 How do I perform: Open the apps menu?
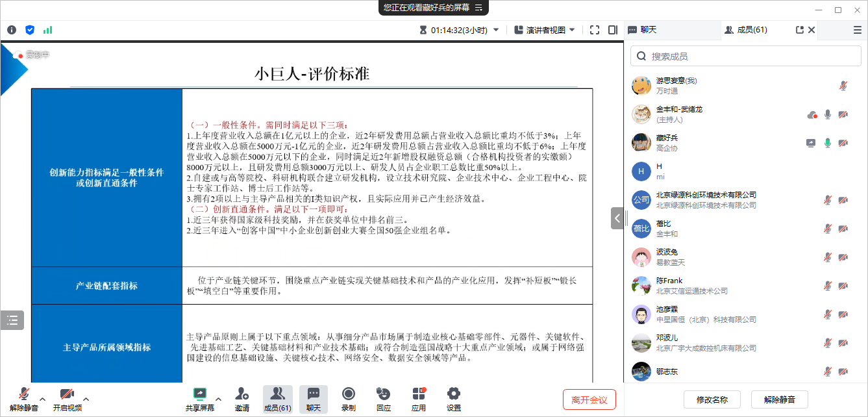[419, 399]
